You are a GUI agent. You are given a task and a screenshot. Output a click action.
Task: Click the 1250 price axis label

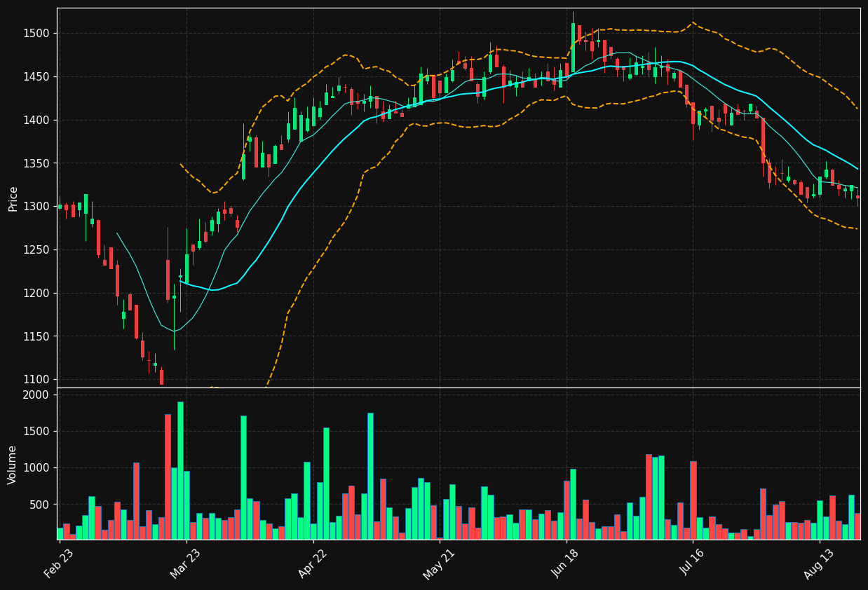click(38, 250)
